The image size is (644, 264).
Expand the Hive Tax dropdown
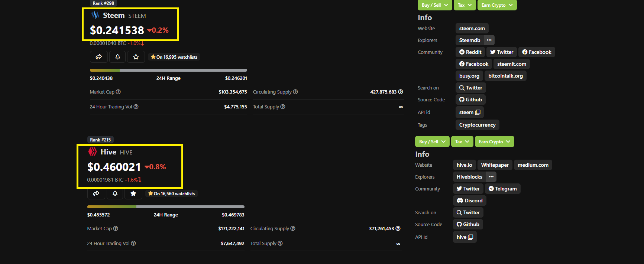pos(462,141)
